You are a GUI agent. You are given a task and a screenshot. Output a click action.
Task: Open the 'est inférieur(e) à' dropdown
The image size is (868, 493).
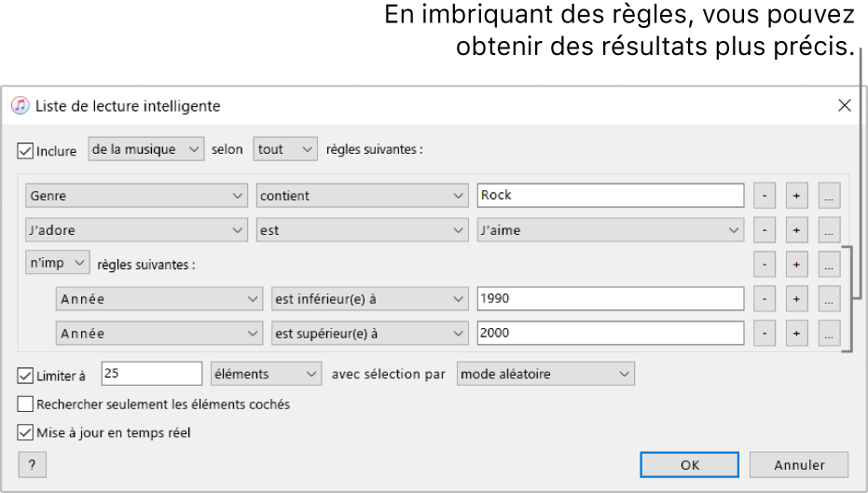click(x=370, y=299)
